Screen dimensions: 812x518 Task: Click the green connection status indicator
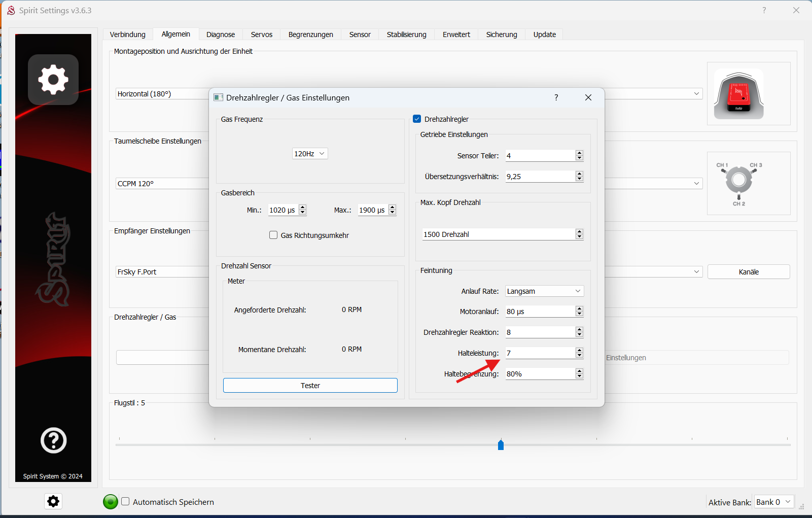click(110, 502)
